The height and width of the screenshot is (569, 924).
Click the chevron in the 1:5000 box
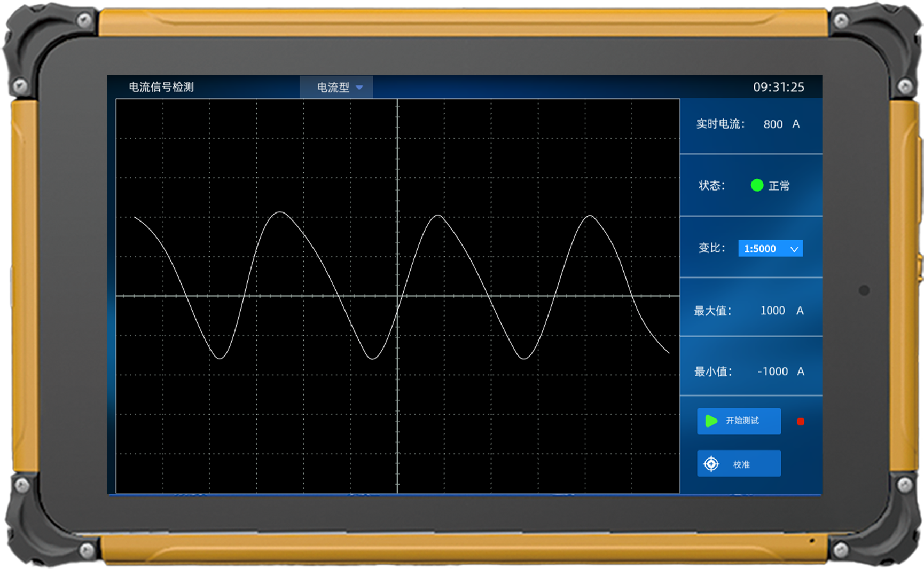pos(794,249)
